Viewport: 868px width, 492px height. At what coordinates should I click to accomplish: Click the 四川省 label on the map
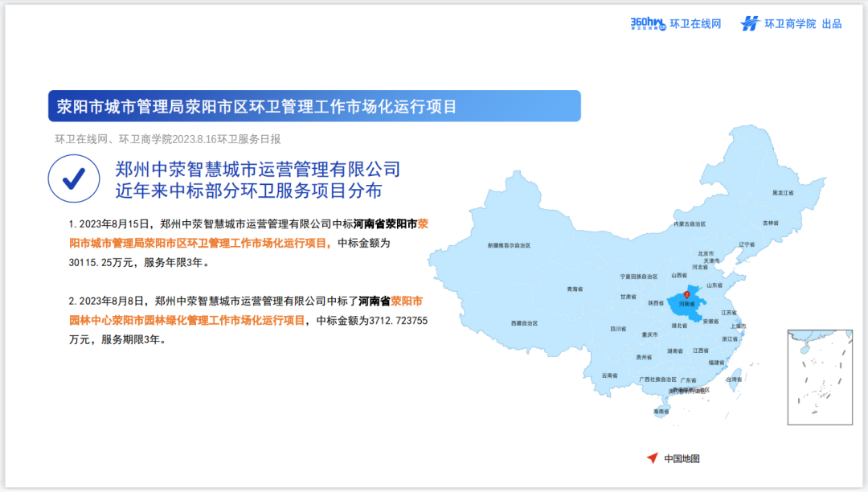tap(618, 329)
